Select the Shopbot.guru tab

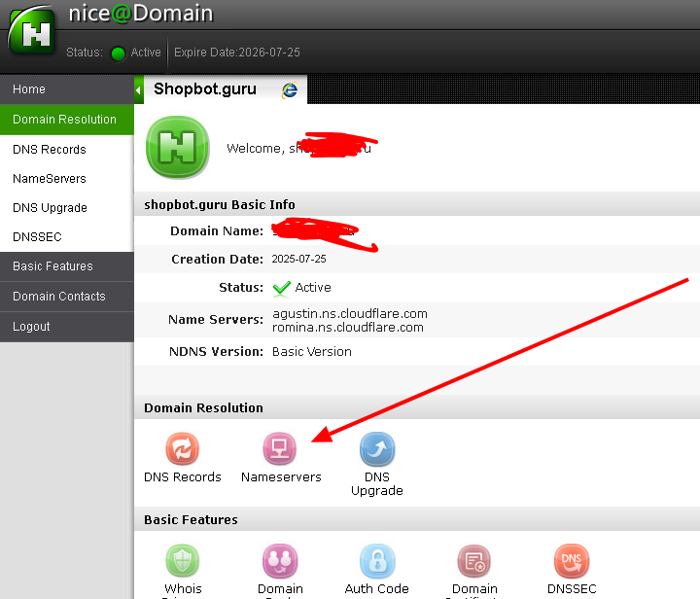pos(205,89)
